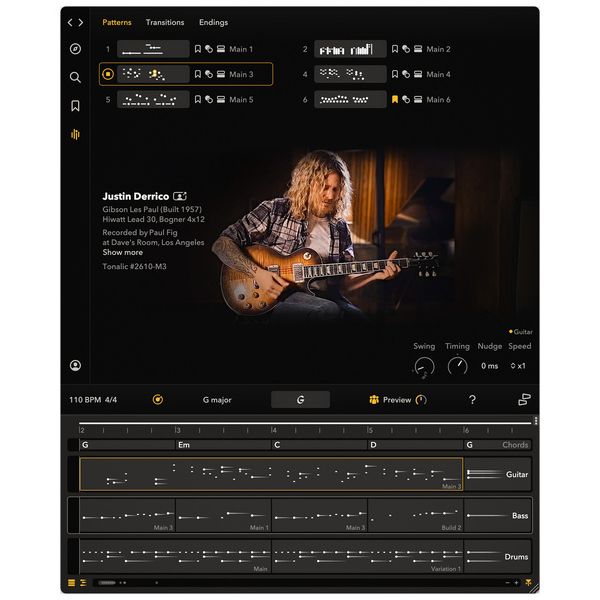Click the layout icon right of help
The image size is (600, 600).
(x=524, y=400)
